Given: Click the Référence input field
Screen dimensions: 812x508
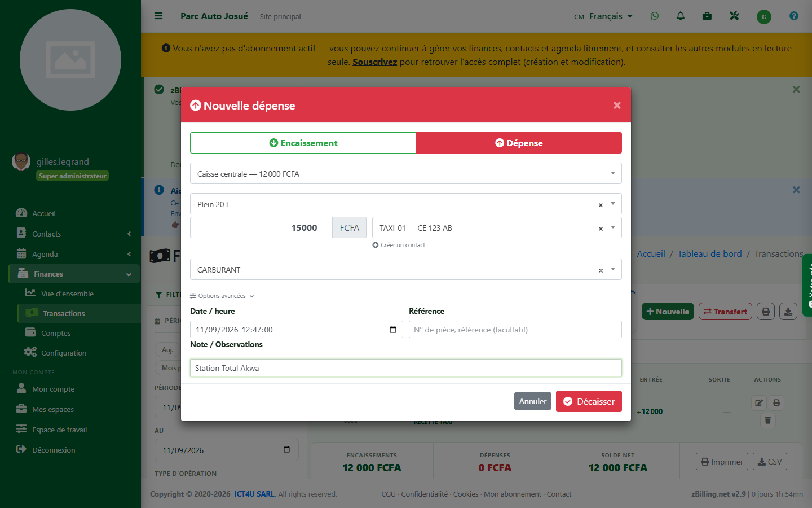Looking at the screenshot, I should click(515, 330).
